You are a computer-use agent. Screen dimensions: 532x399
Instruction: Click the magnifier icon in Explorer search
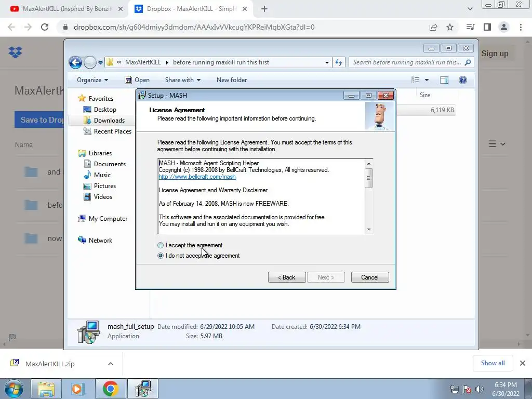click(x=468, y=62)
